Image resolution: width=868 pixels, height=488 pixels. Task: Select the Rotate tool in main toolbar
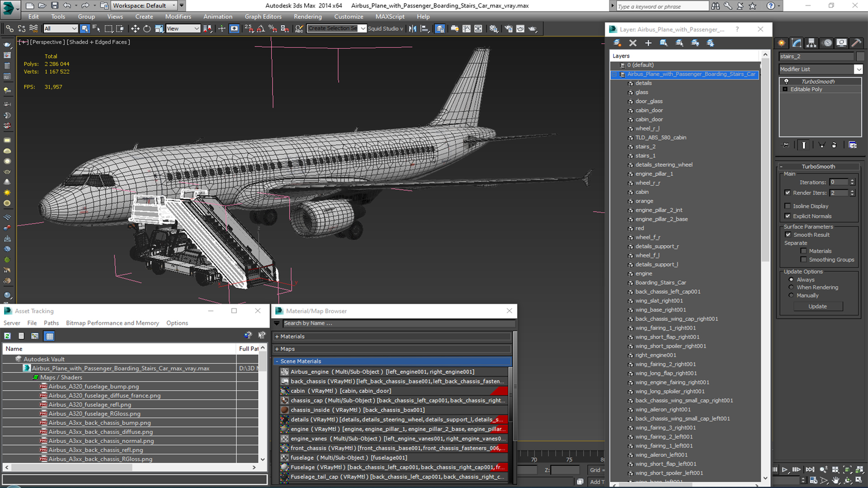[x=147, y=28]
